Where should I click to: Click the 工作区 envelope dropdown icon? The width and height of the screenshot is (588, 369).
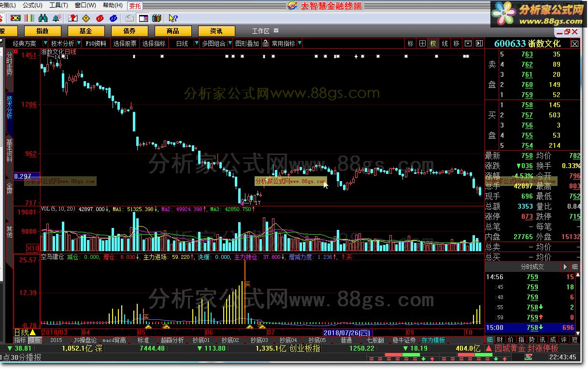pos(275,31)
